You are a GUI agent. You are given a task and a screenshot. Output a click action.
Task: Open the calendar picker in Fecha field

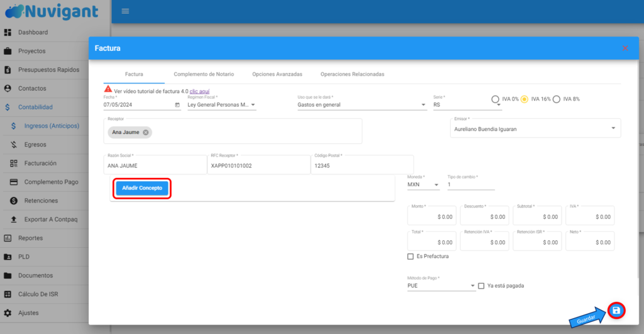point(177,105)
